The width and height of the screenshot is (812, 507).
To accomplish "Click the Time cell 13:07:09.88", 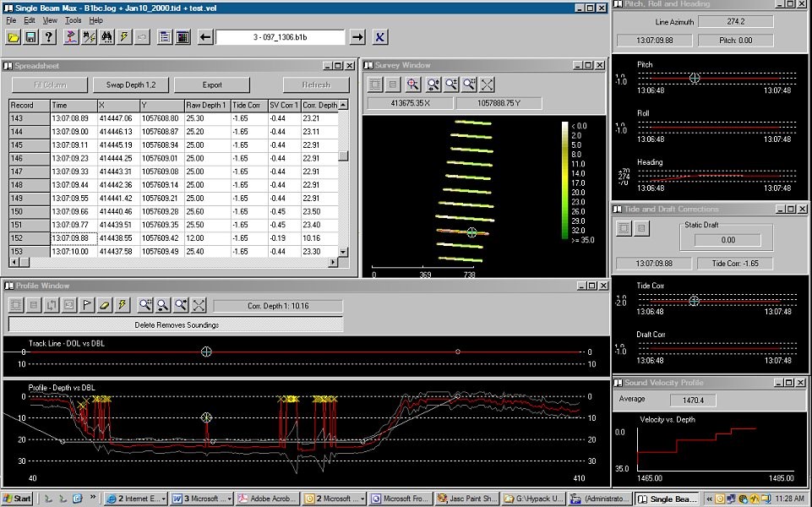I will tap(74, 238).
